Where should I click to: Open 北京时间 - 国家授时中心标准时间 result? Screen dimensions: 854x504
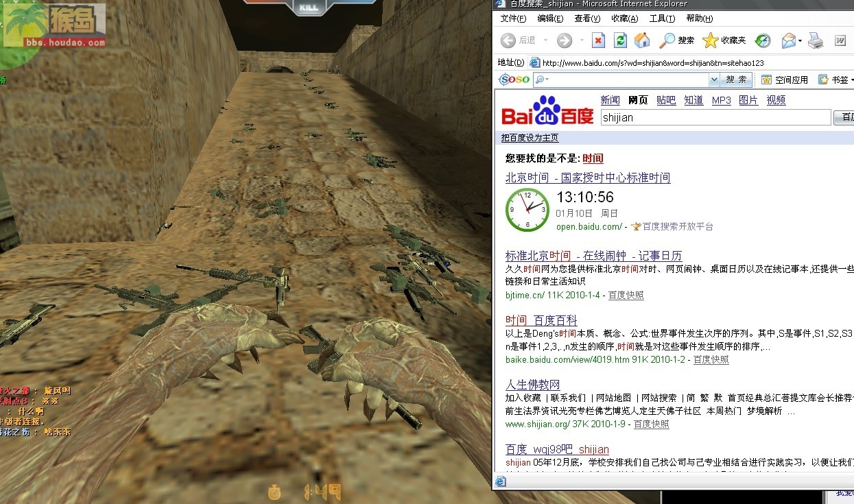click(x=588, y=178)
